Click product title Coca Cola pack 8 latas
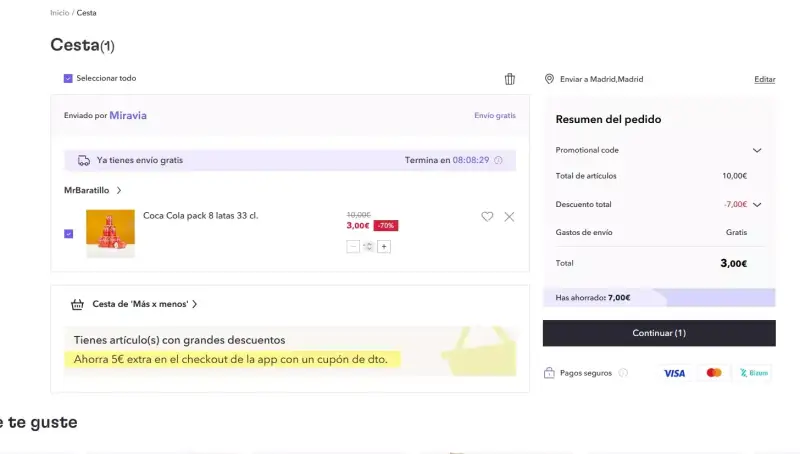This screenshot has height=454, width=800. (201, 216)
